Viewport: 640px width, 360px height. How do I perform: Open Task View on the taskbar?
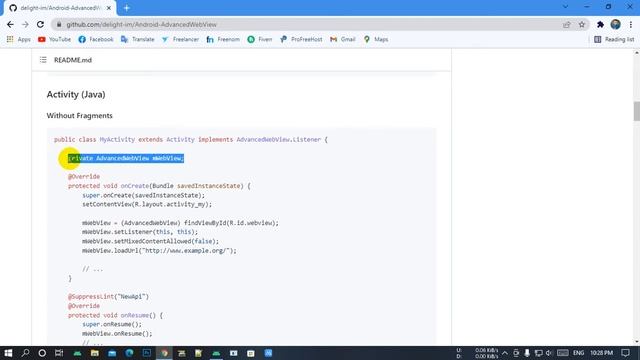(59, 353)
